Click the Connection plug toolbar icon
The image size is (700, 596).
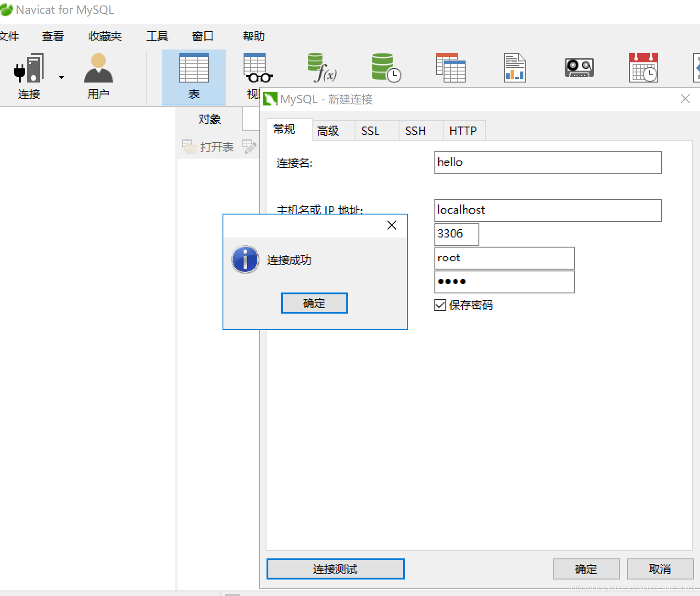point(29,68)
